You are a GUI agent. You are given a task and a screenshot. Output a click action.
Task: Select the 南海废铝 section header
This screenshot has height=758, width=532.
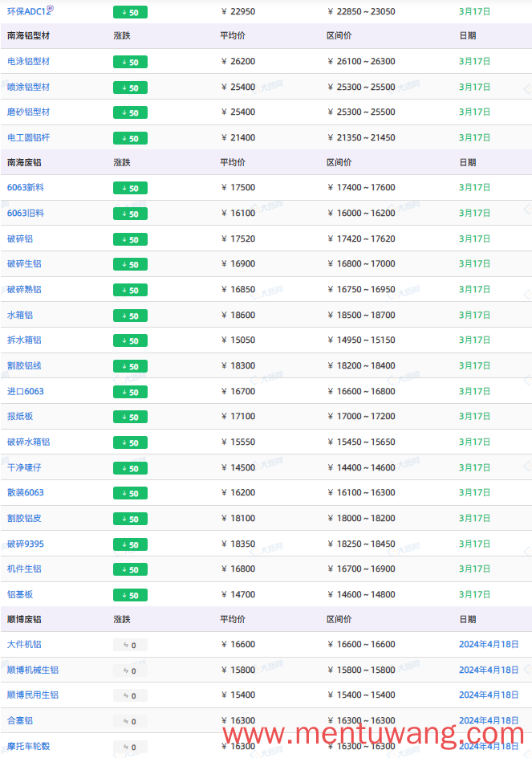[24, 163]
